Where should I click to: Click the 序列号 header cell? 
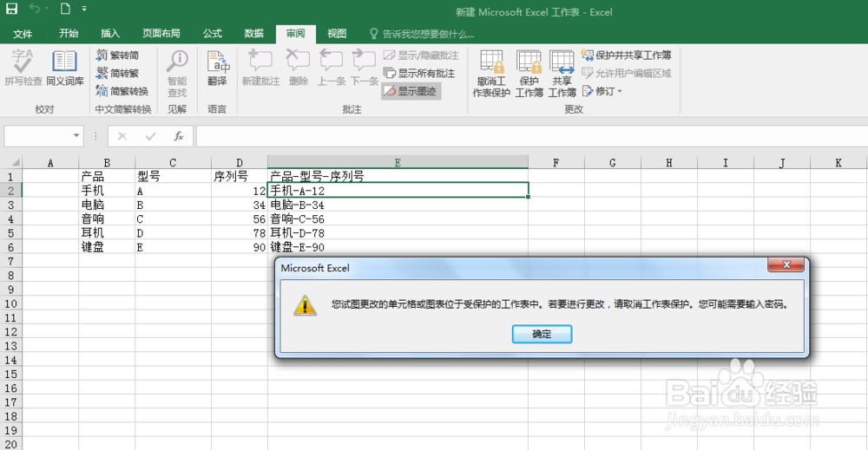[240, 176]
